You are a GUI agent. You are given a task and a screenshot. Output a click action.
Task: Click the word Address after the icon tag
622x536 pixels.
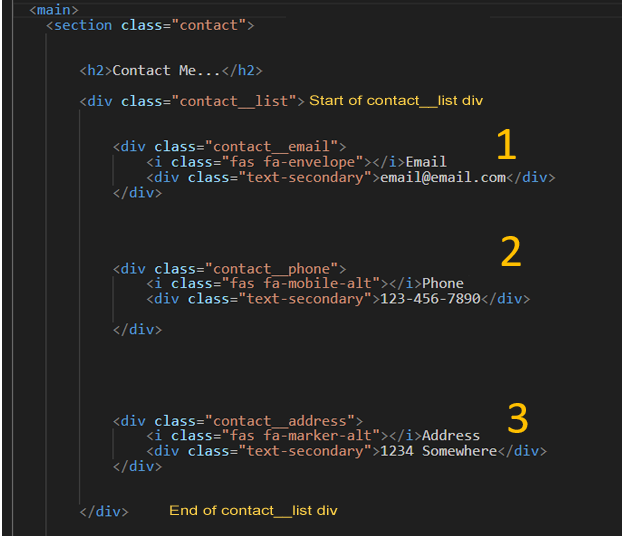click(x=451, y=435)
